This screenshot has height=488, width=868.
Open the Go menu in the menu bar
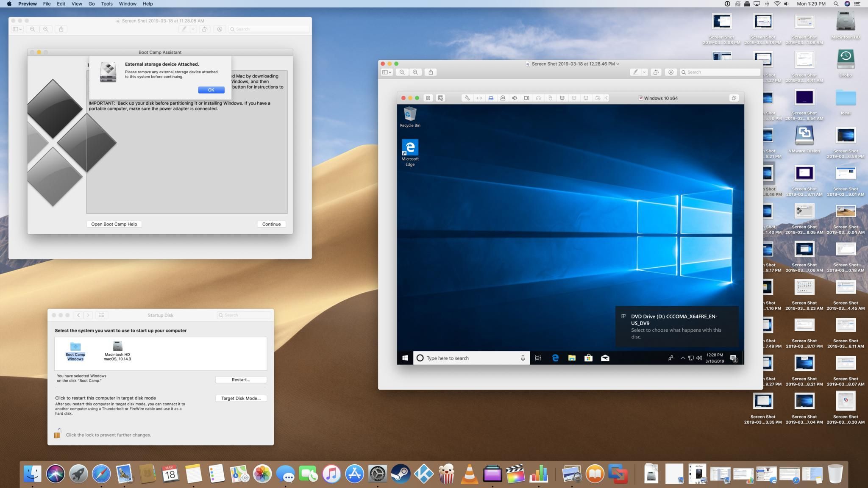(92, 4)
